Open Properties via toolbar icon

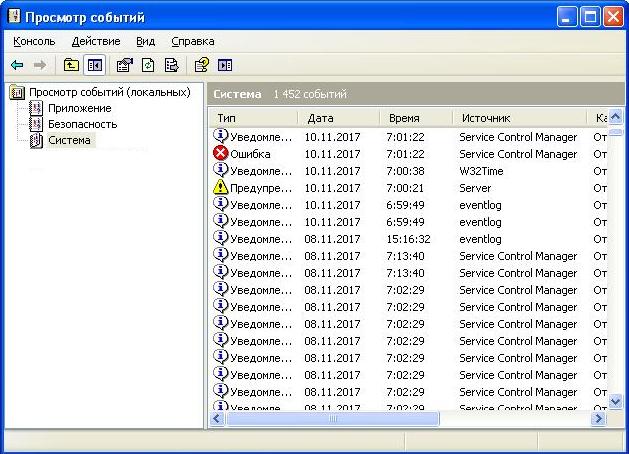[124, 65]
